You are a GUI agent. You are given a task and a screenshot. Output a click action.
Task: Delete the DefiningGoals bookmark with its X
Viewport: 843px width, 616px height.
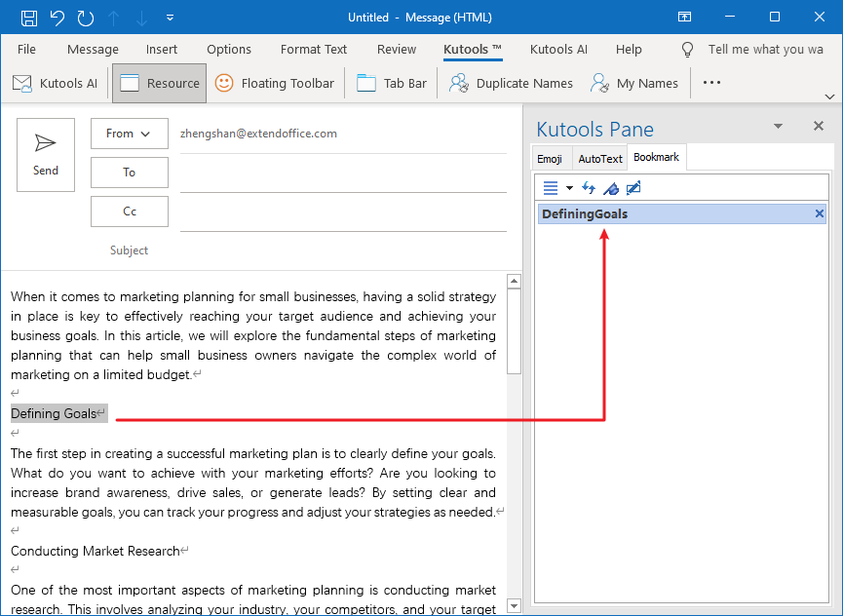point(820,213)
